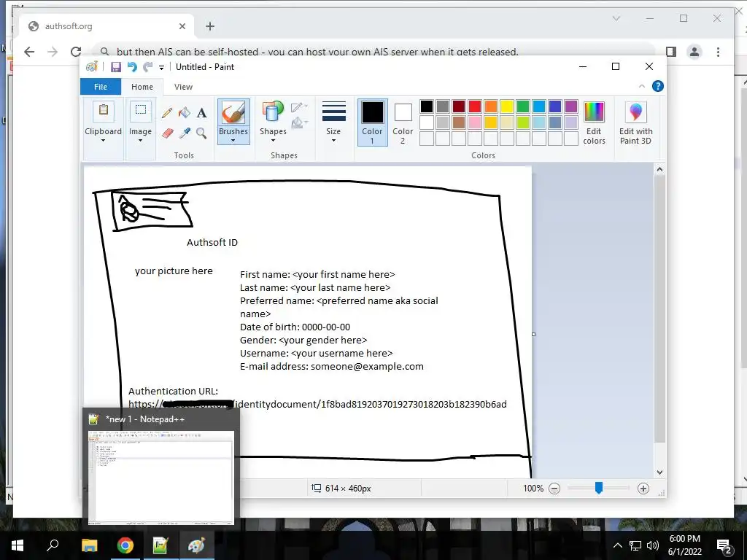
Task: Open Customize Quick Access Toolbar dropdown
Action: coord(162,68)
